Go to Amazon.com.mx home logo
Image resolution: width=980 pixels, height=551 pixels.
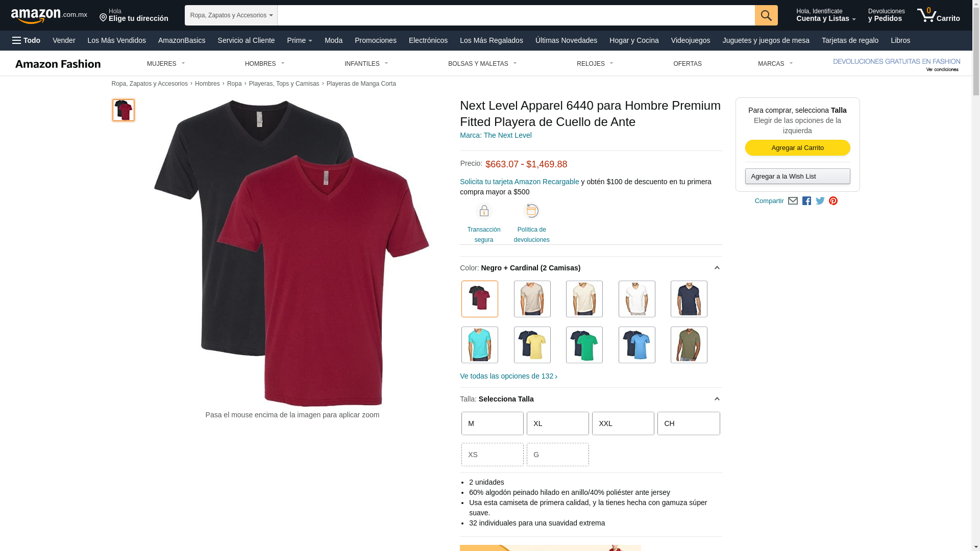(x=49, y=16)
